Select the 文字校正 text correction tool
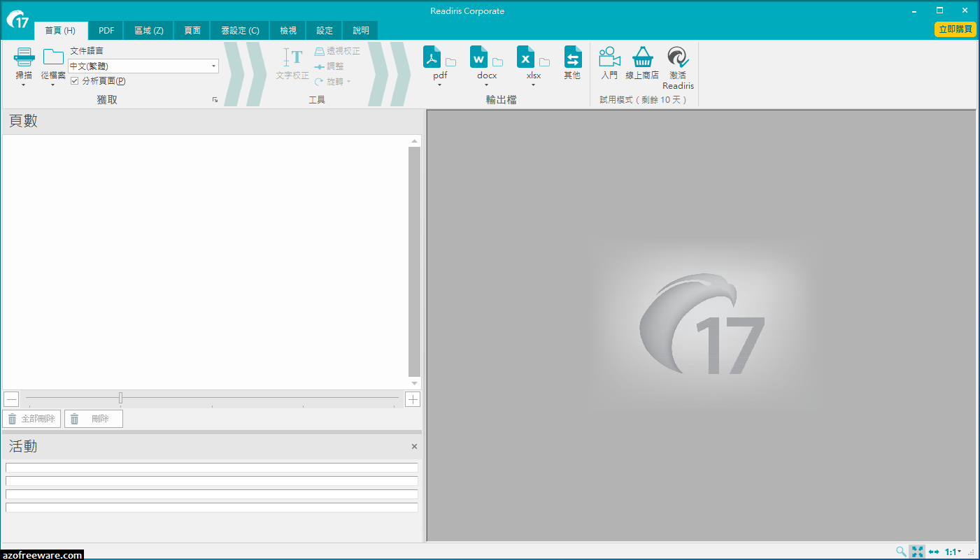980x560 pixels. [x=292, y=64]
